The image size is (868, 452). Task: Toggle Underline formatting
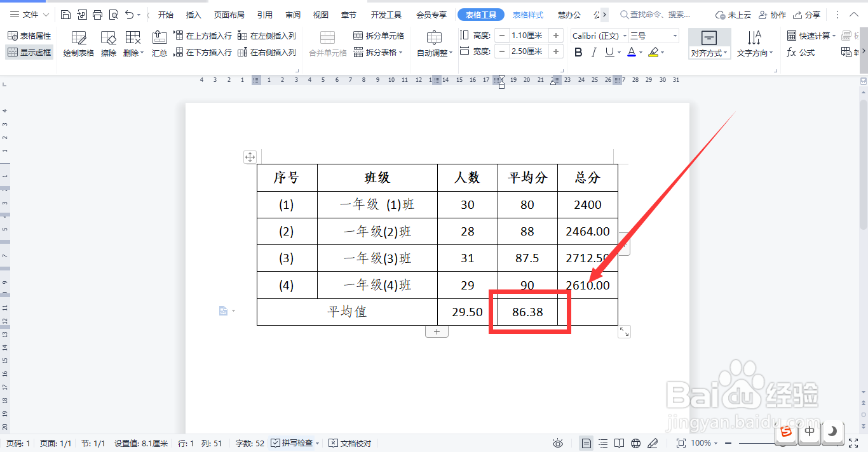point(610,53)
